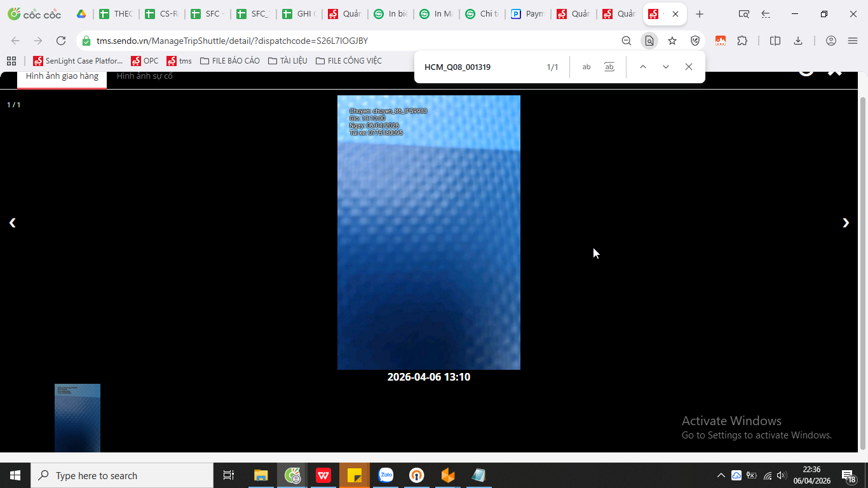
Task: Close the active Sendo tab
Action: (675, 14)
